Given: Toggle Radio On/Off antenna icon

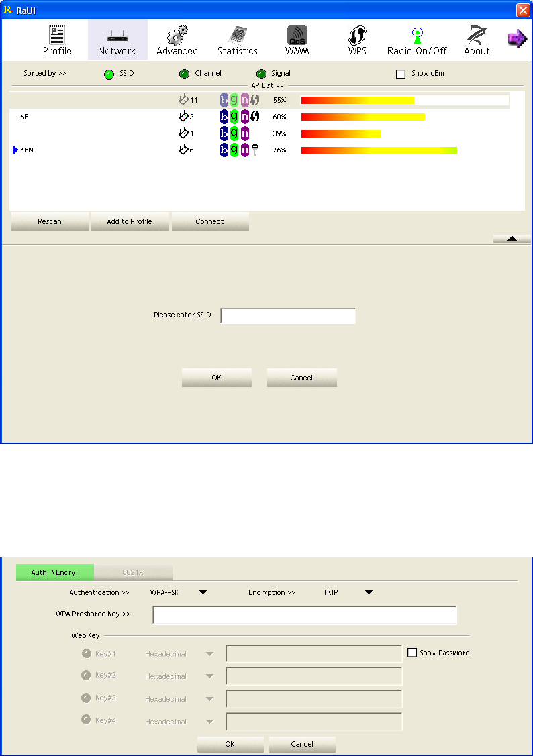Looking at the screenshot, I should (x=418, y=35).
